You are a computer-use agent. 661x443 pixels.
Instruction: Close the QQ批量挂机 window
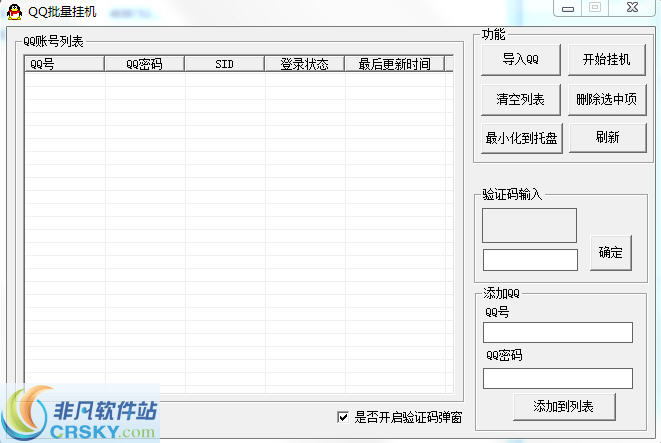(632, 8)
